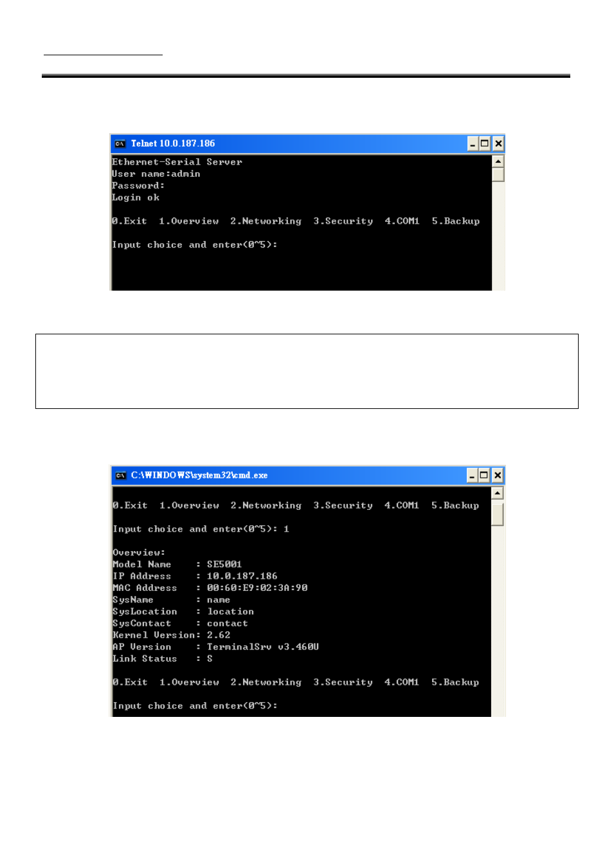
Task: Click the bottom input prompt in cmd.exe
Action: 195,706
